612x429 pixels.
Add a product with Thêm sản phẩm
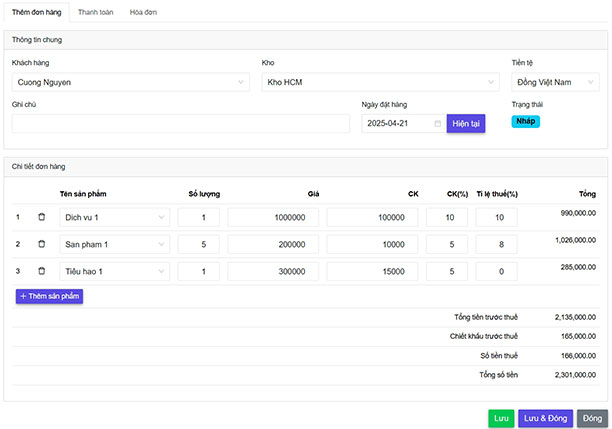point(49,296)
